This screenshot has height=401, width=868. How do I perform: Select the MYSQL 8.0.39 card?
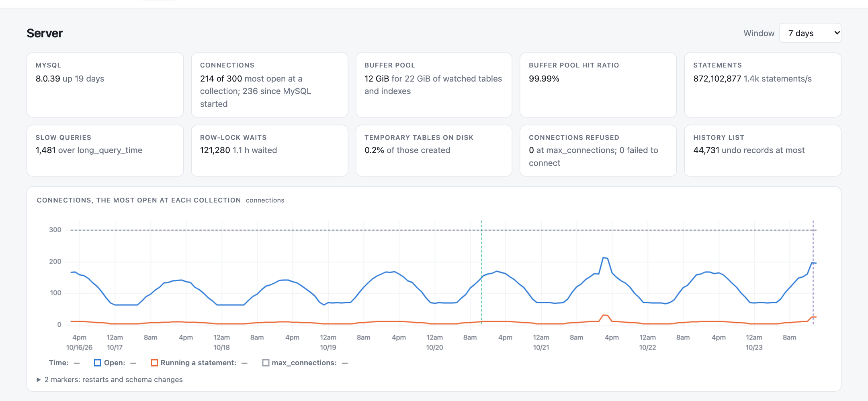105,85
